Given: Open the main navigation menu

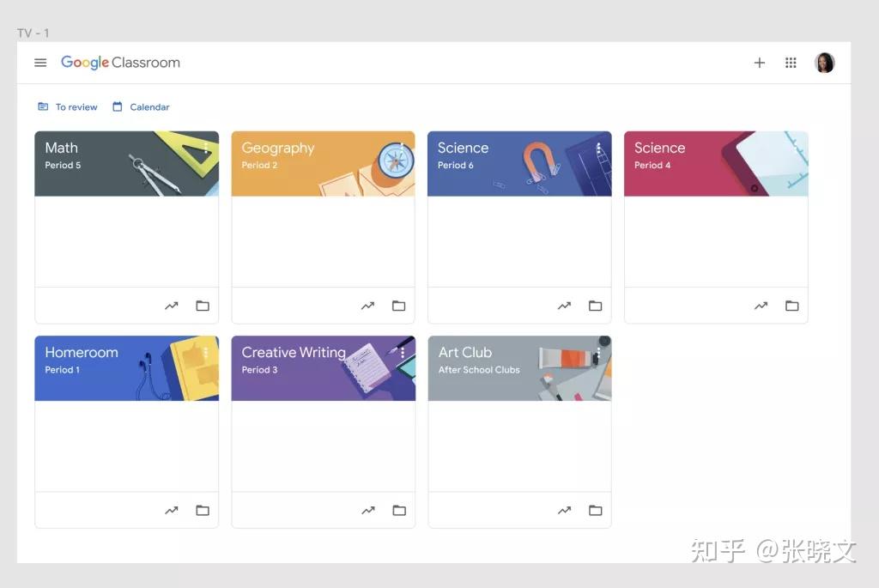Looking at the screenshot, I should (40, 62).
